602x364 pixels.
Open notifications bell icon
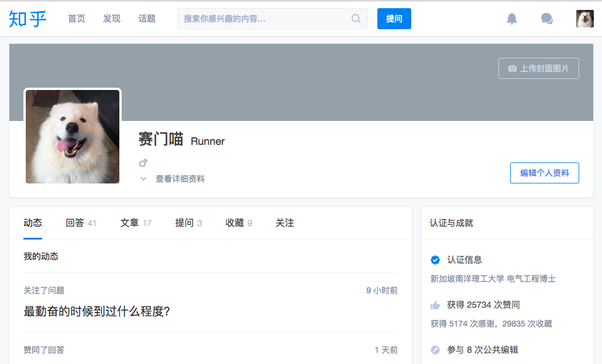pos(512,19)
